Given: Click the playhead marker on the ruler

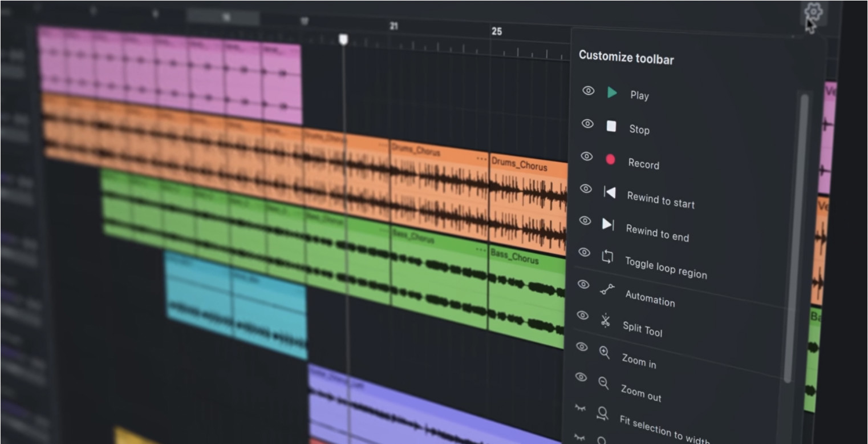Looking at the screenshot, I should pyautogui.click(x=343, y=39).
